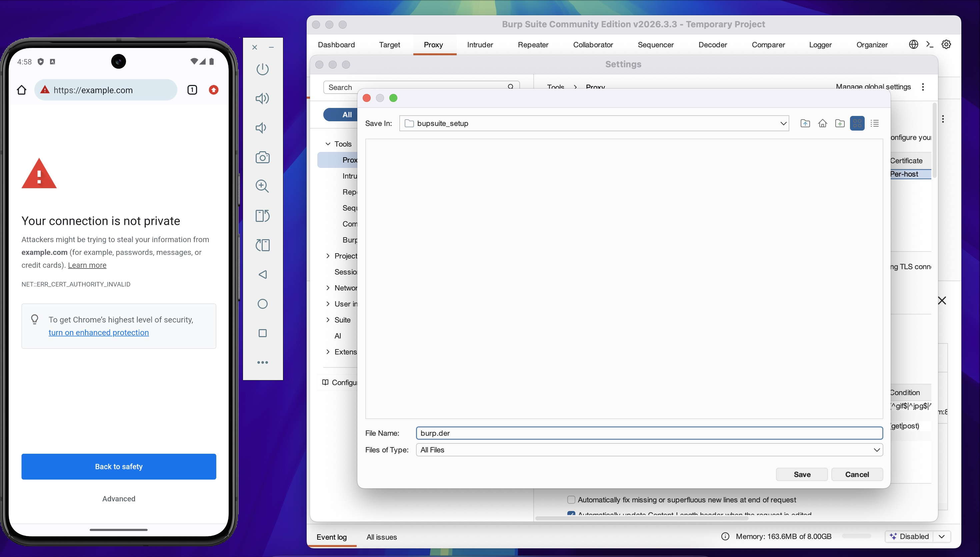Click the Save button
This screenshot has height=557, width=980.
[802, 474]
